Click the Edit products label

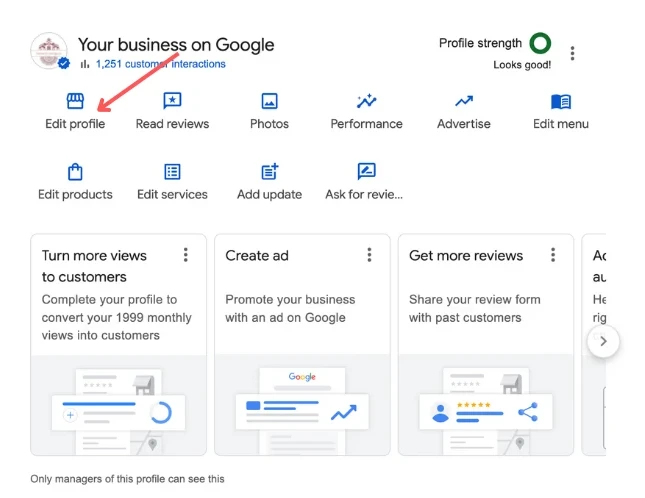(x=75, y=194)
